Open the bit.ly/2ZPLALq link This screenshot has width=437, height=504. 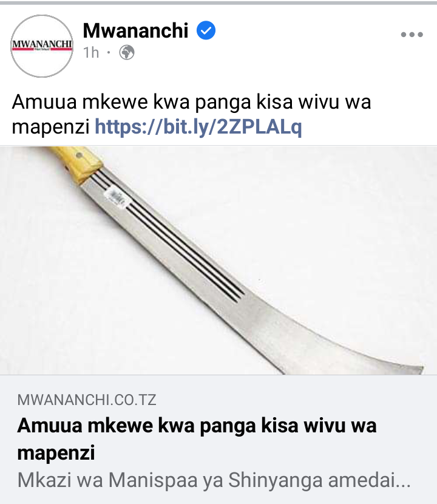pos(198,127)
